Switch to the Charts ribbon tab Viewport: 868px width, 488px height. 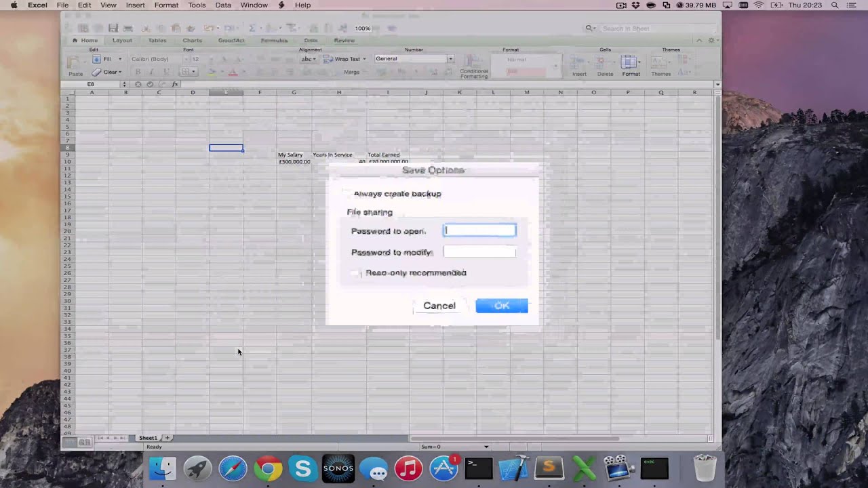point(193,41)
